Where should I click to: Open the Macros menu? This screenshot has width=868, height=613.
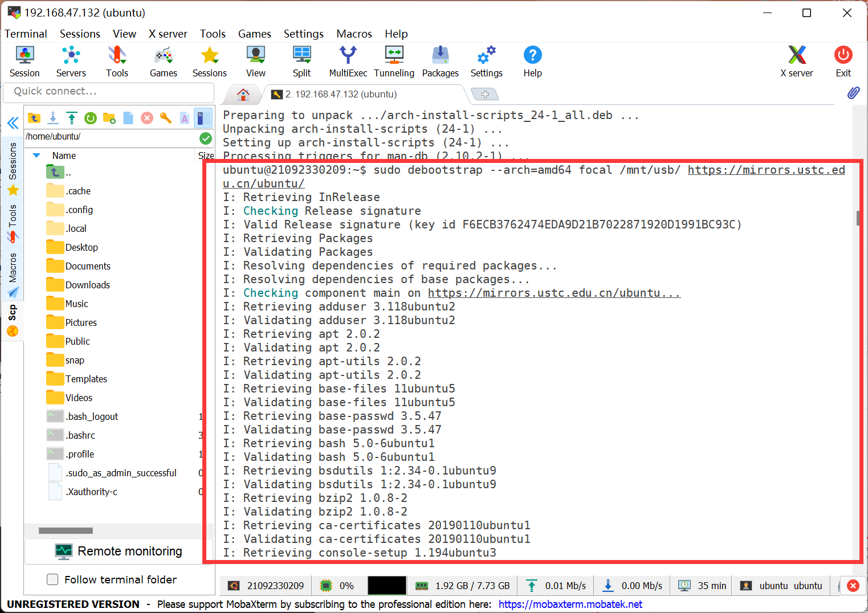(354, 34)
